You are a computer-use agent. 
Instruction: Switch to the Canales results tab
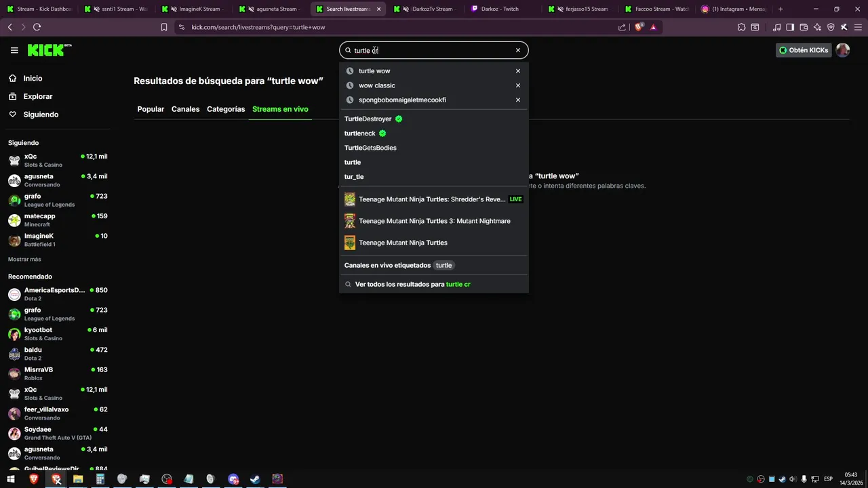pyautogui.click(x=185, y=109)
